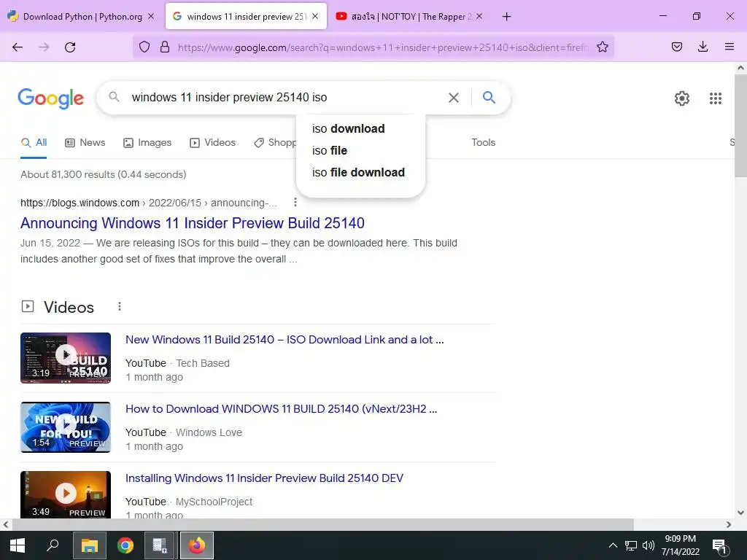Image resolution: width=747 pixels, height=560 pixels.
Task: Click the vertical scrollbar down arrow
Action: (x=740, y=513)
